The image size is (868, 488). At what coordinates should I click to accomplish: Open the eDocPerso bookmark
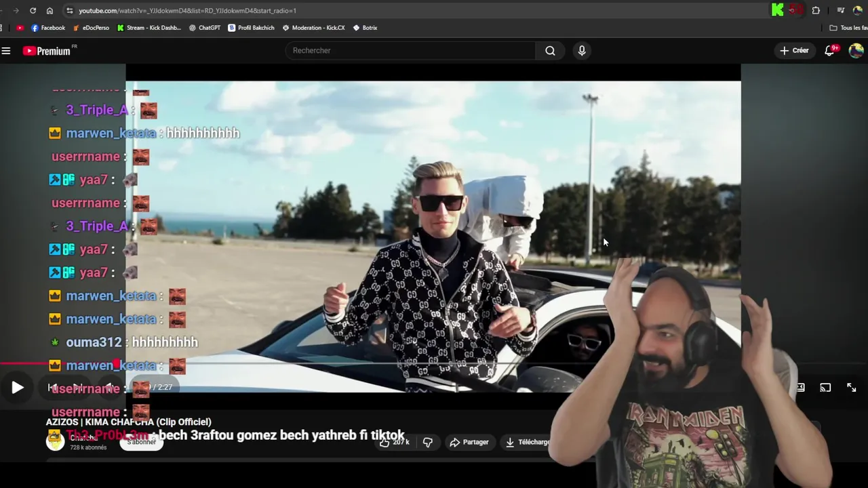[91, 28]
